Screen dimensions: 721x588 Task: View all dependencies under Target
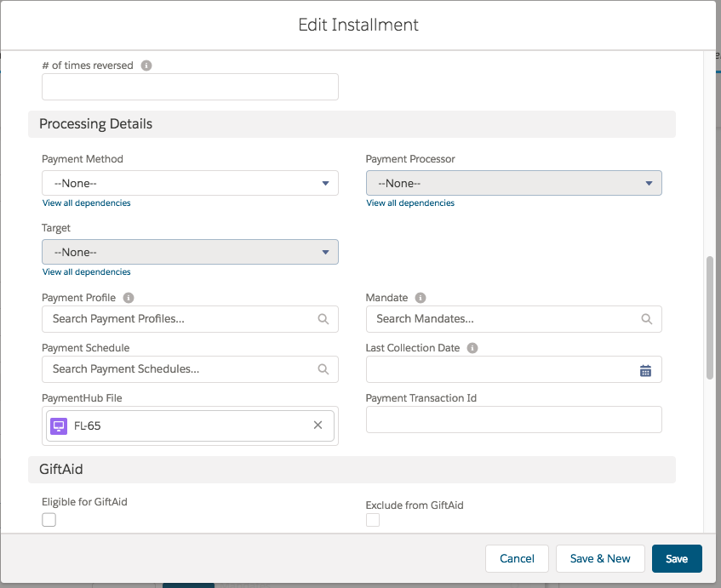pos(87,272)
